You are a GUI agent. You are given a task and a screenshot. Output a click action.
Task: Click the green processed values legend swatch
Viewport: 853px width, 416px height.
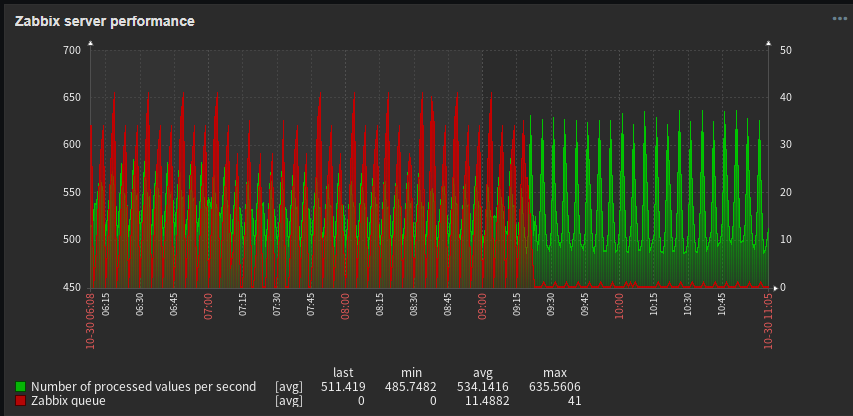[21, 386]
